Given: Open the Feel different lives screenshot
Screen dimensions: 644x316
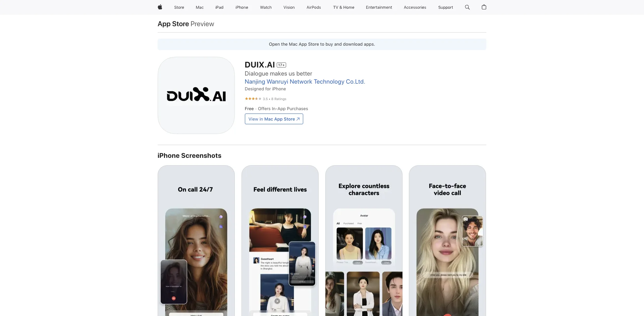Looking at the screenshot, I should [x=280, y=240].
